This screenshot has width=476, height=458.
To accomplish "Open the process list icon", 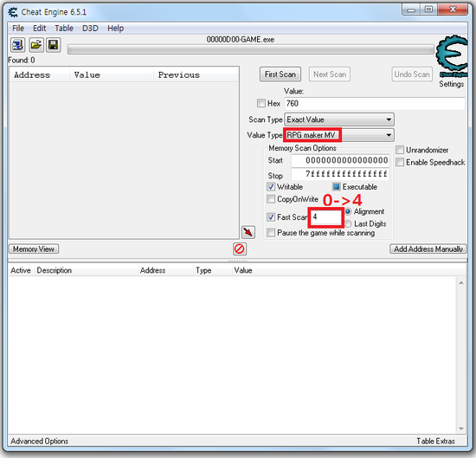I will click(x=17, y=46).
